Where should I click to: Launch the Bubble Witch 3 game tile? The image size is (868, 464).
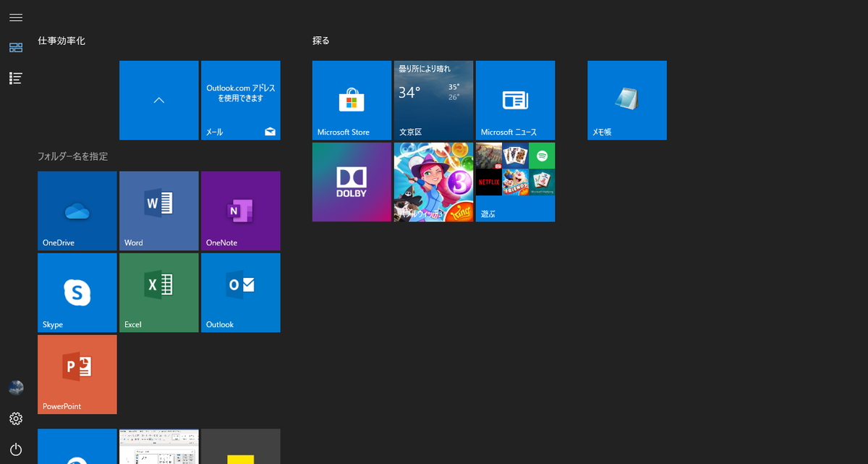point(434,182)
